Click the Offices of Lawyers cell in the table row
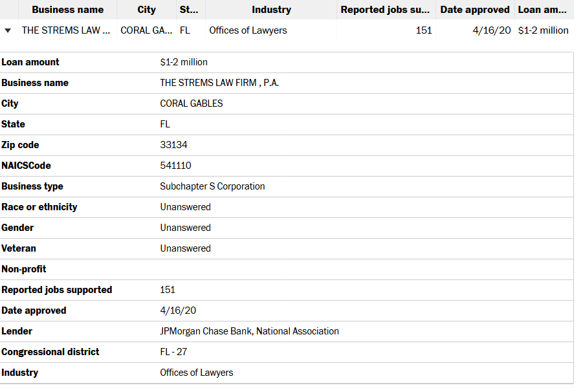Viewport: 583px width, 392px height. click(x=248, y=30)
